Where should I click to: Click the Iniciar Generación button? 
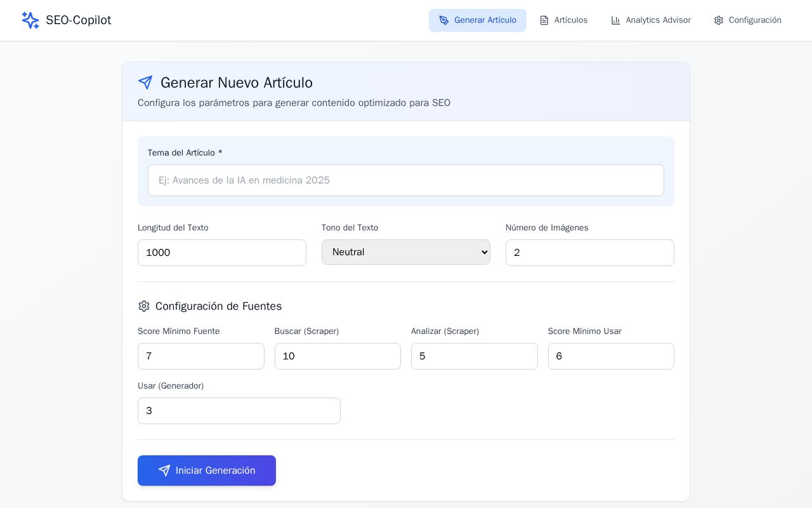coord(207,471)
